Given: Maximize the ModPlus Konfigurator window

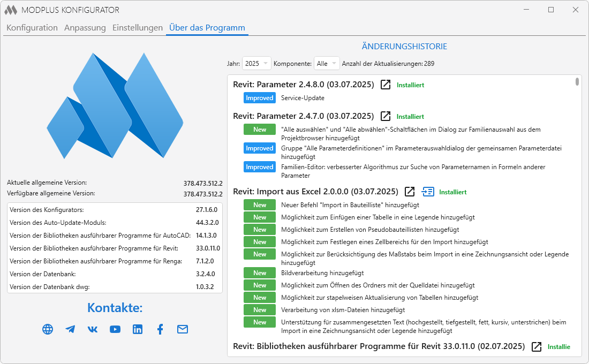Looking at the screenshot, I should coord(551,10).
